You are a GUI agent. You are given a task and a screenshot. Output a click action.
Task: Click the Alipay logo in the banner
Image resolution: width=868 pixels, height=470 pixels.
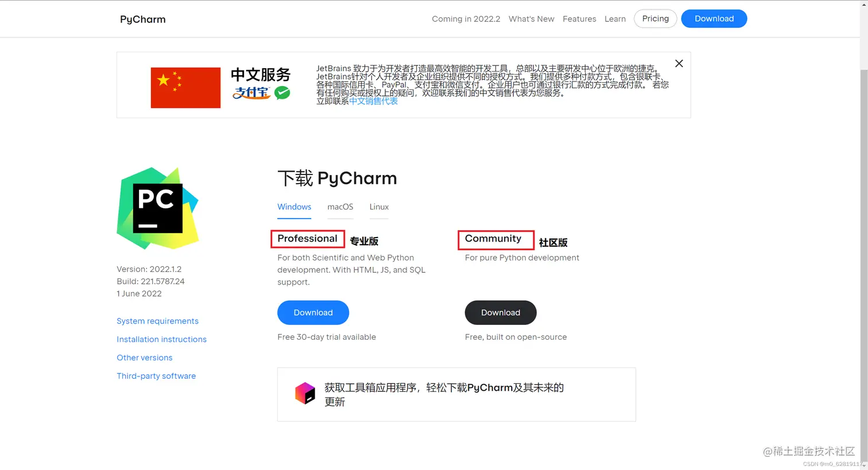(251, 92)
